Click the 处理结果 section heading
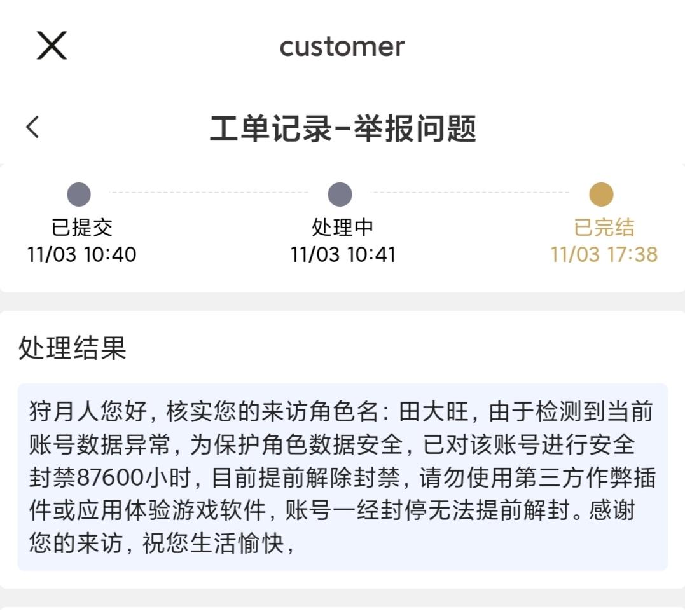The height and width of the screenshot is (616, 685). tap(73, 348)
